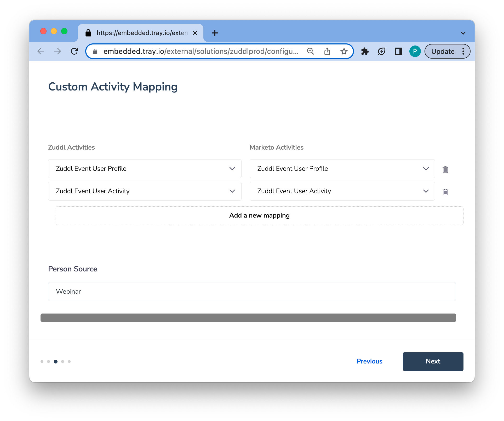The height and width of the screenshot is (421, 504).
Task: Click the Previous link
Action: [x=369, y=361]
